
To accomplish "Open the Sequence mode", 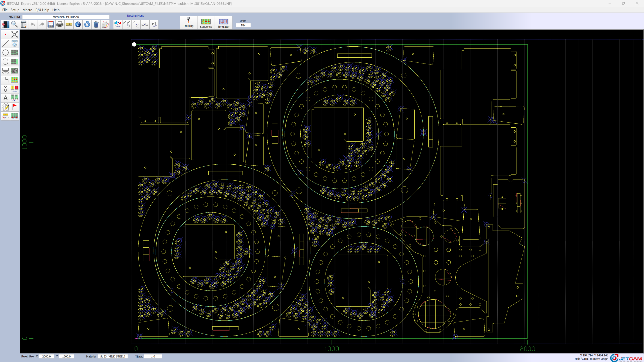I will [x=206, y=22].
